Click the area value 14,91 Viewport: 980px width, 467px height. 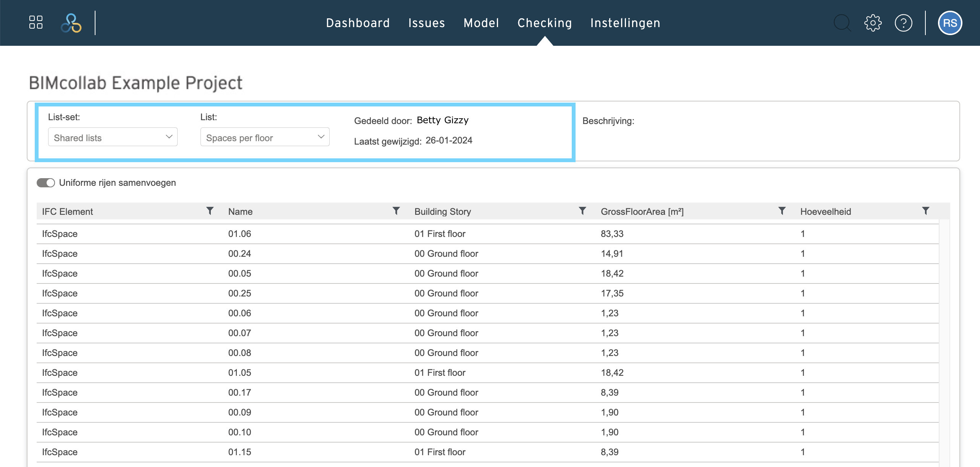pos(612,254)
